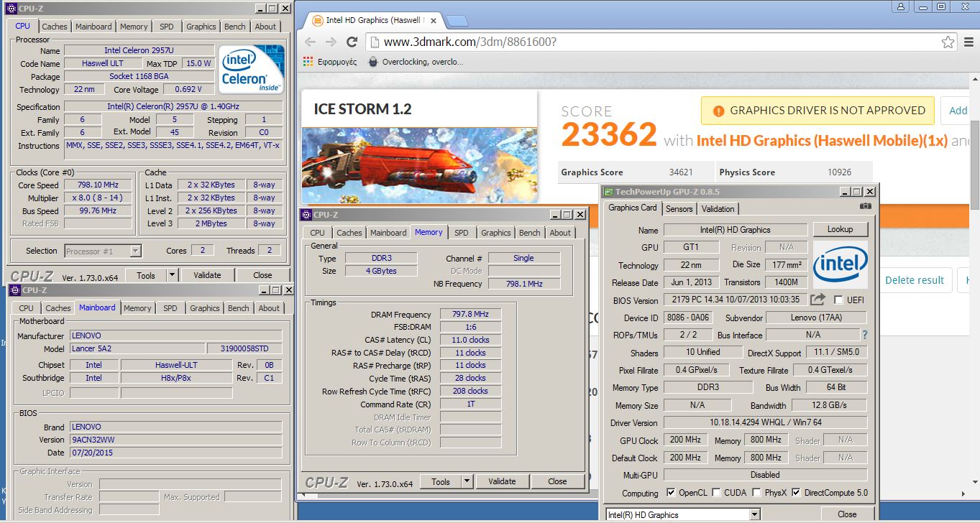This screenshot has height=523, width=980.
Task: Open the GPU selector dropdown in GPU-Z
Action: coord(754,514)
